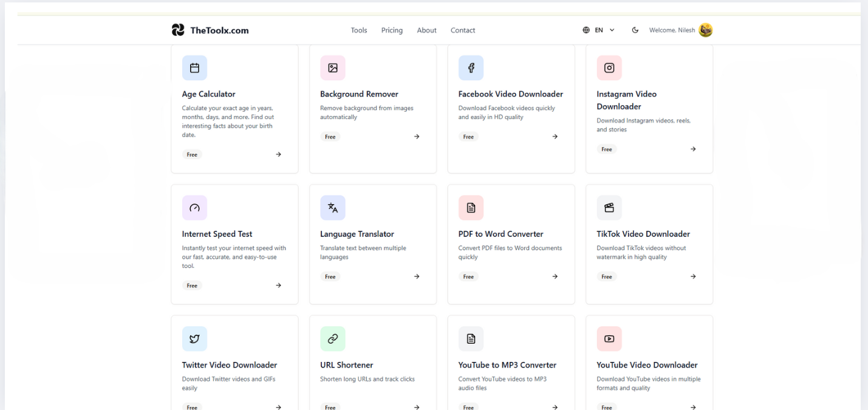Click the globe language icon in header
868x410 pixels.
[x=586, y=30]
